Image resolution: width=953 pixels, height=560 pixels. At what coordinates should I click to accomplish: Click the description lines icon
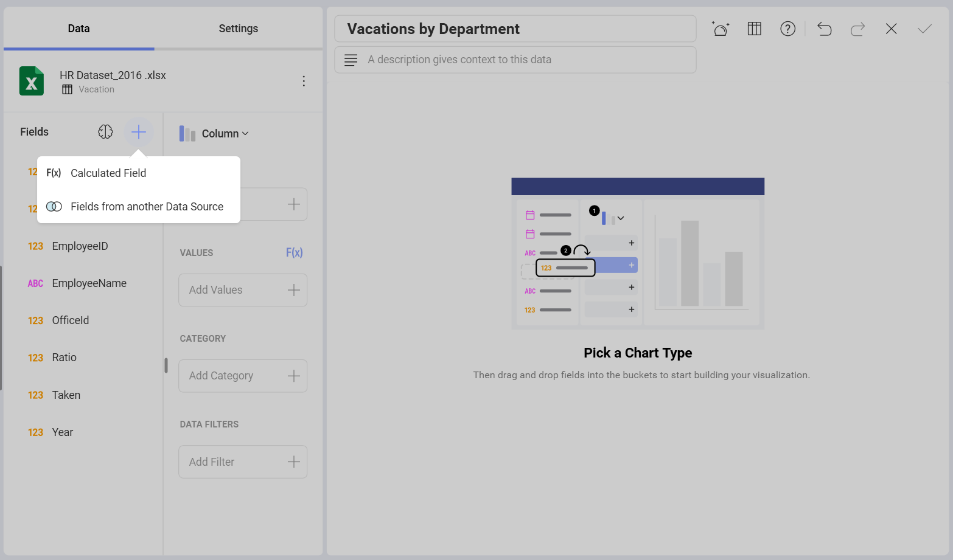tap(351, 60)
